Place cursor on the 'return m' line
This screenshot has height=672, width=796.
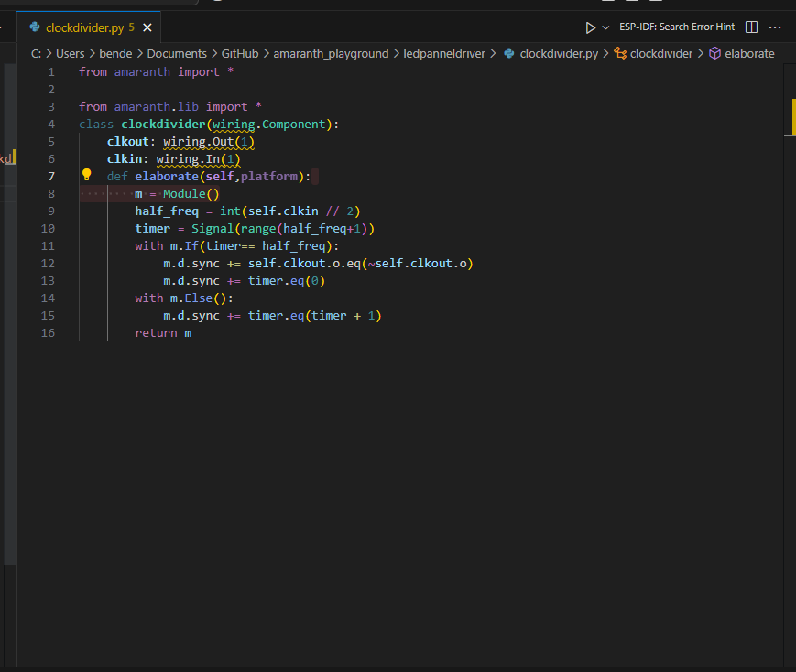point(163,333)
